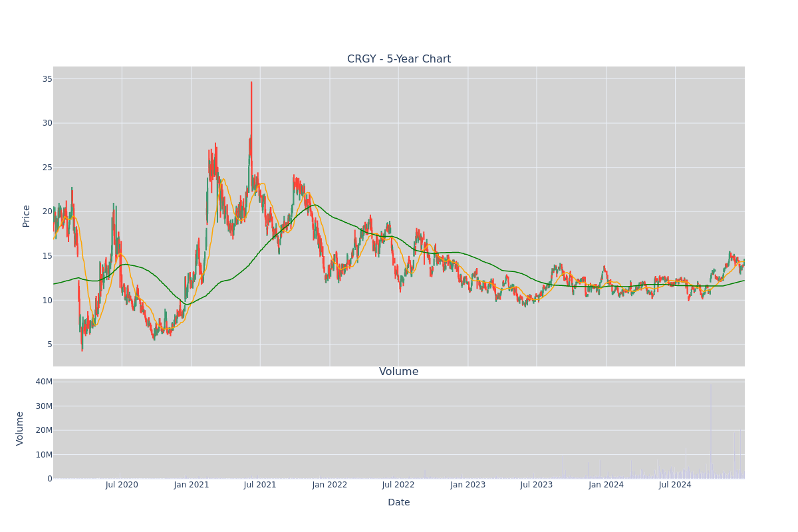Click the 'Price' y-axis label
Image resolution: width=798 pixels, height=532 pixels.
pyautogui.click(x=27, y=216)
